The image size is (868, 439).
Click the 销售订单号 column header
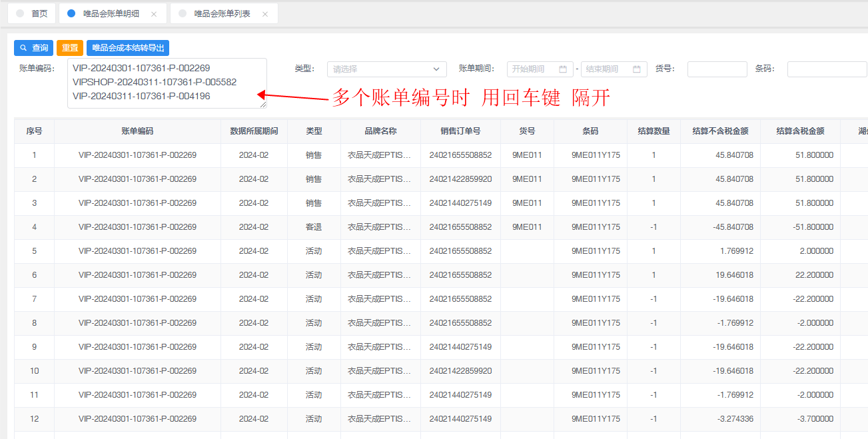(460, 131)
